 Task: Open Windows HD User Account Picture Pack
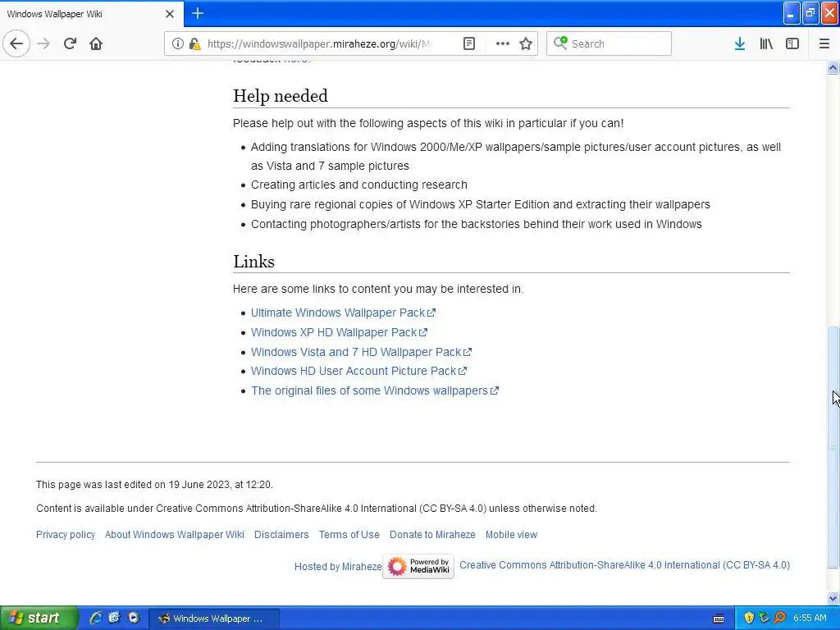358,372
